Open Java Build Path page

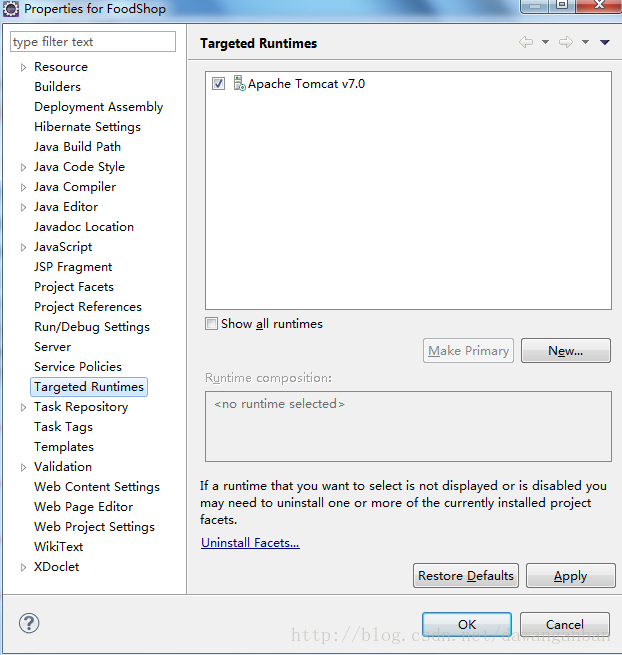(x=77, y=147)
